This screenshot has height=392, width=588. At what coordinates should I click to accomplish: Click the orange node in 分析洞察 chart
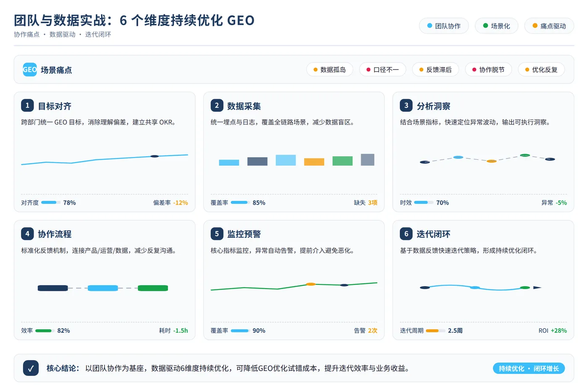pyautogui.click(x=491, y=161)
